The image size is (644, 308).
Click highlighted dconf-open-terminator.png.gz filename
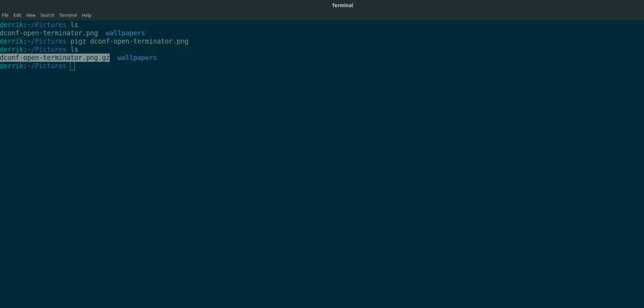[55, 57]
